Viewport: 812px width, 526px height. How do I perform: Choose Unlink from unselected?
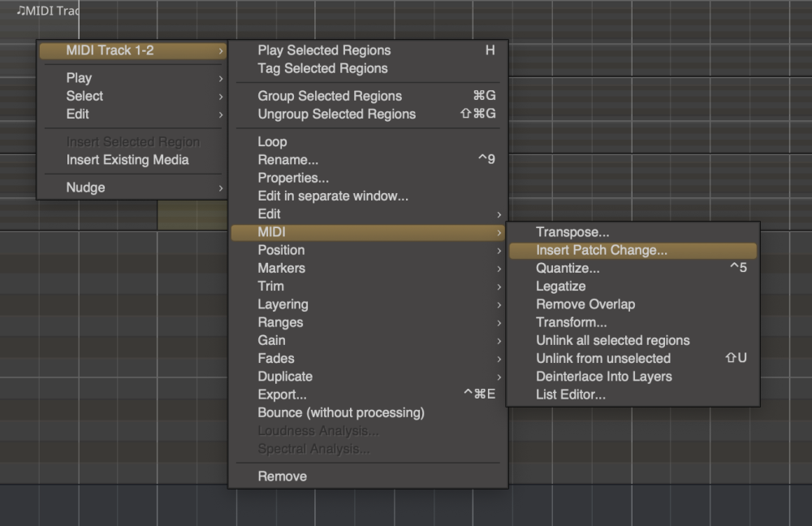tap(633, 359)
